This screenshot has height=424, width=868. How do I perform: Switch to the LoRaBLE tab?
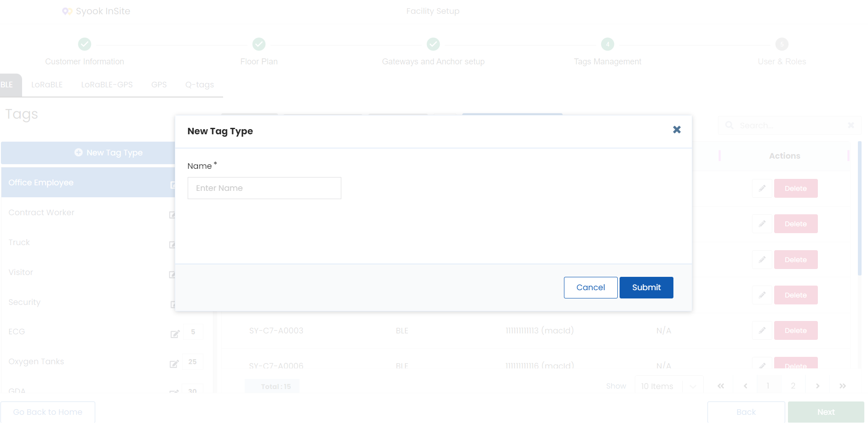click(47, 85)
